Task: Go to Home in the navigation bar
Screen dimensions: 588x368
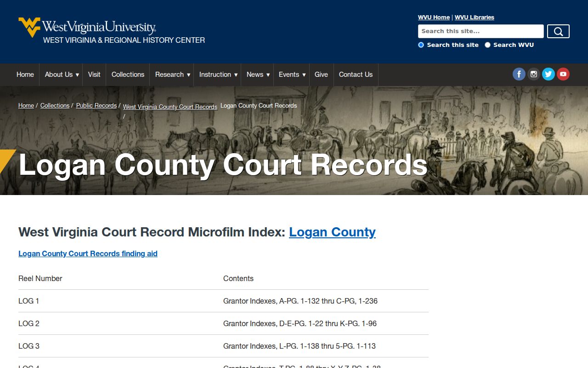Action: point(25,75)
